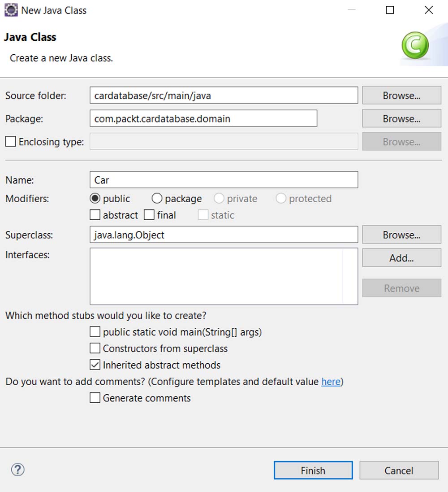Browse for the Source folder
448x492 pixels.
pyautogui.click(x=401, y=96)
